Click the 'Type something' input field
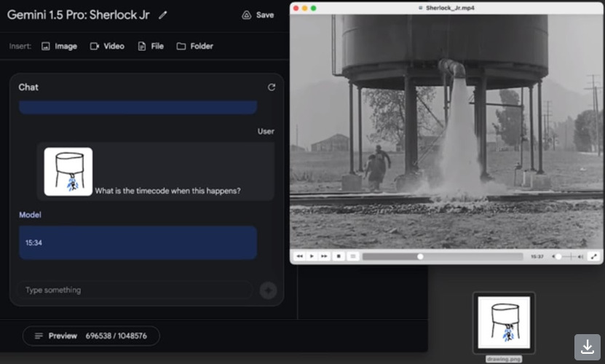 click(x=135, y=290)
